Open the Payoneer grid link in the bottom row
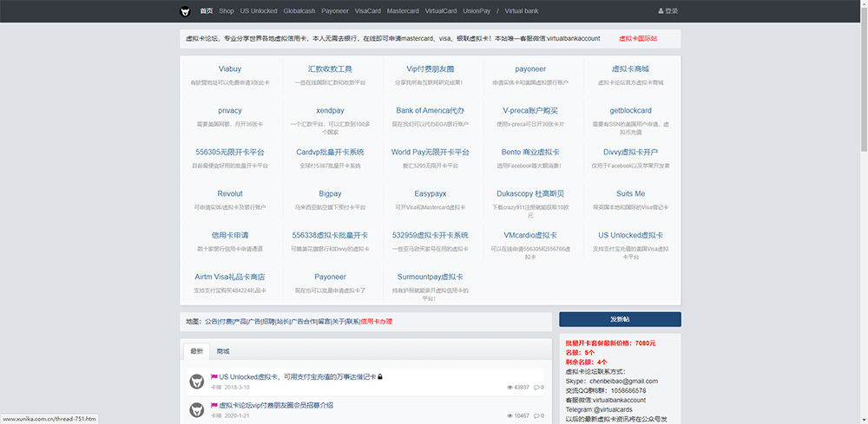Screen dimensions: 868x424 coord(331,277)
